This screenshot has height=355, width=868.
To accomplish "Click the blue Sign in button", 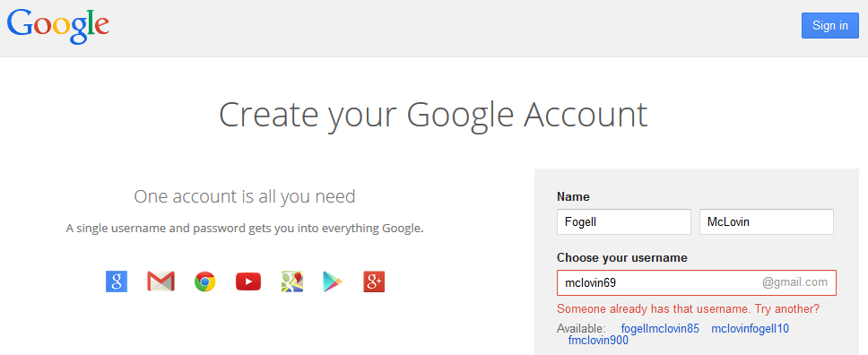I will pyautogui.click(x=829, y=25).
